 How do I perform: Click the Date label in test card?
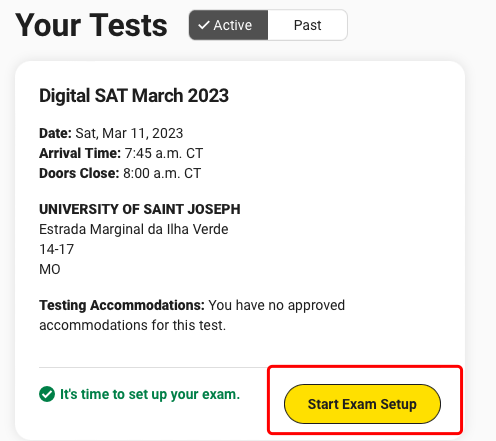55,133
